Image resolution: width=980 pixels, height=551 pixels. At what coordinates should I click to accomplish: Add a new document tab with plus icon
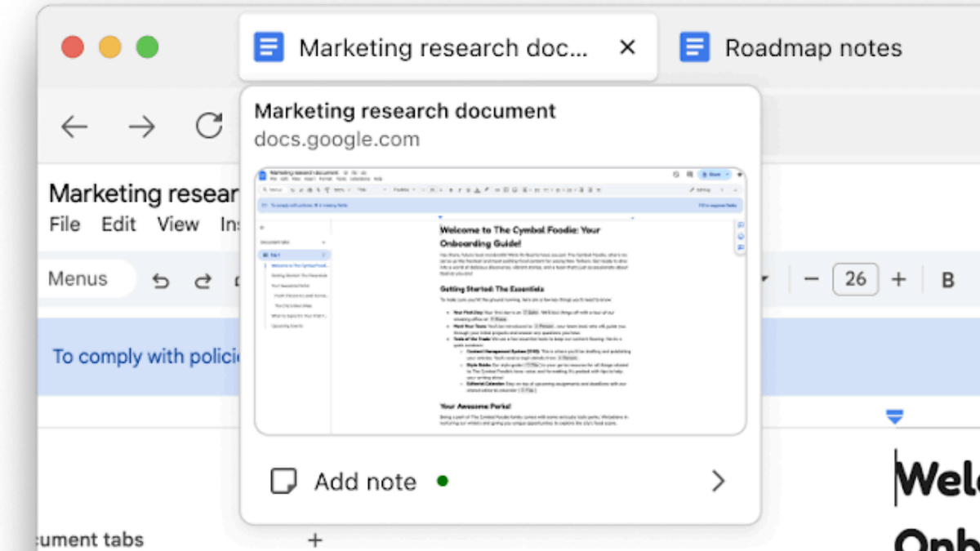click(315, 540)
